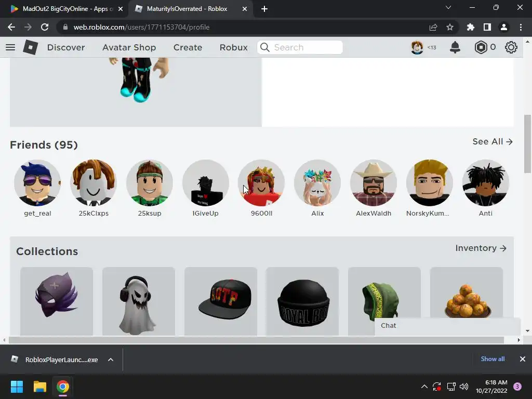Click the address bar URL
Viewport: 532px width, 399px height.
pyautogui.click(x=141, y=27)
